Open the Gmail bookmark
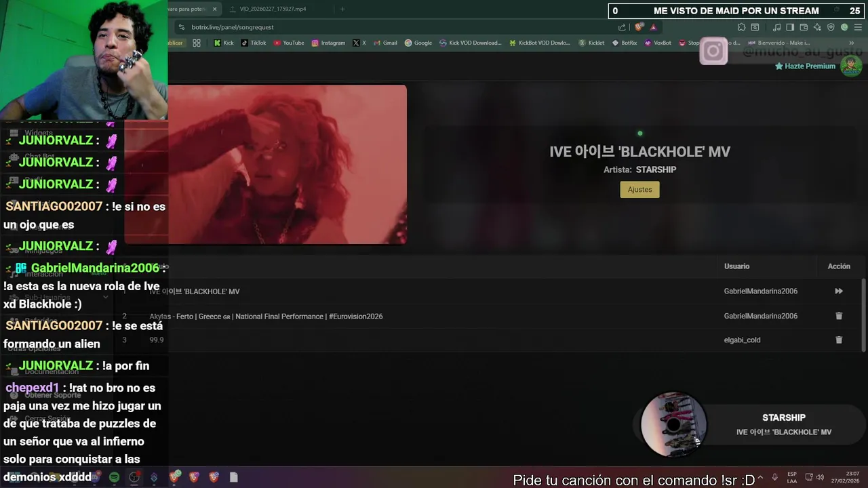This screenshot has height=488, width=868. [385, 43]
